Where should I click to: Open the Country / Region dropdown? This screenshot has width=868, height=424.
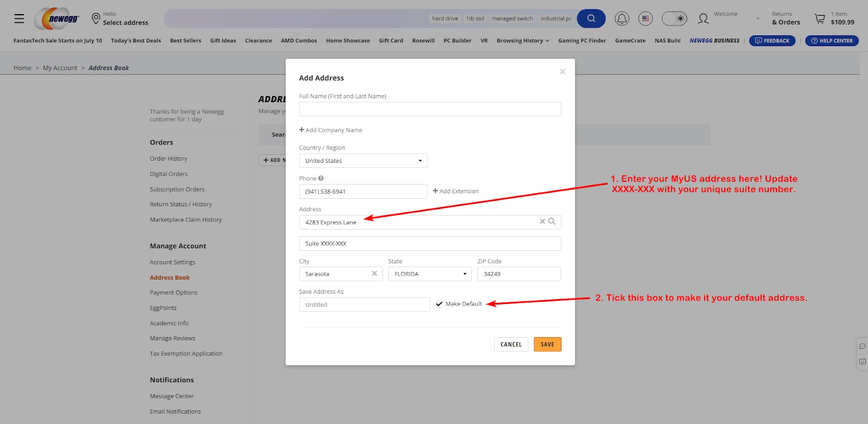pyautogui.click(x=363, y=161)
